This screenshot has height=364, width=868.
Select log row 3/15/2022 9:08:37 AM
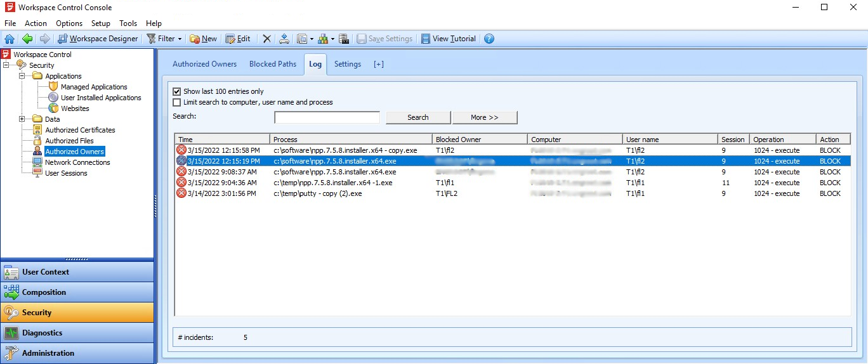513,172
